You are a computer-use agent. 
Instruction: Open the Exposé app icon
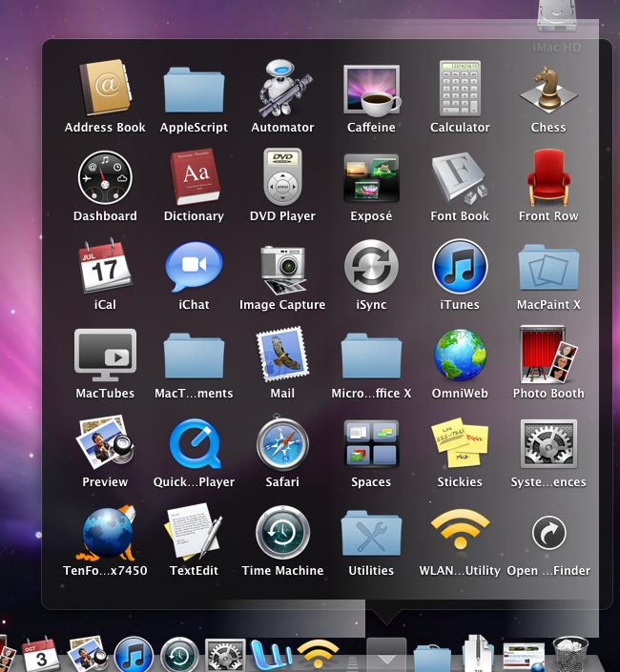click(x=371, y=178)
